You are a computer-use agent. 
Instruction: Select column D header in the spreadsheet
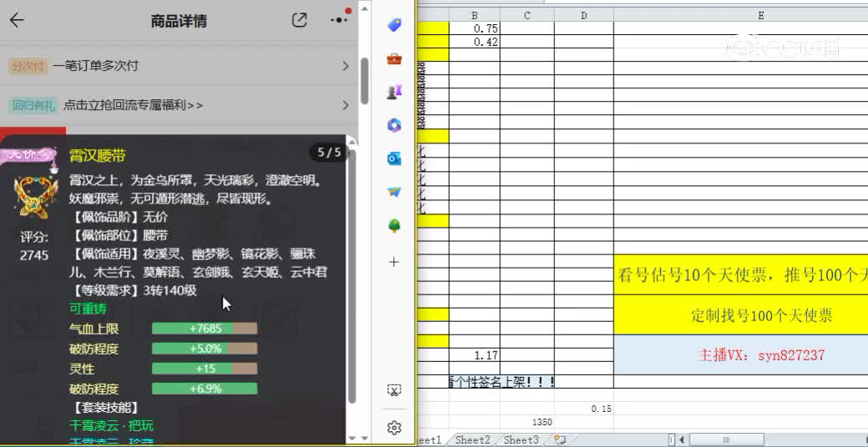pyautogui.click(x=584, y=16)
